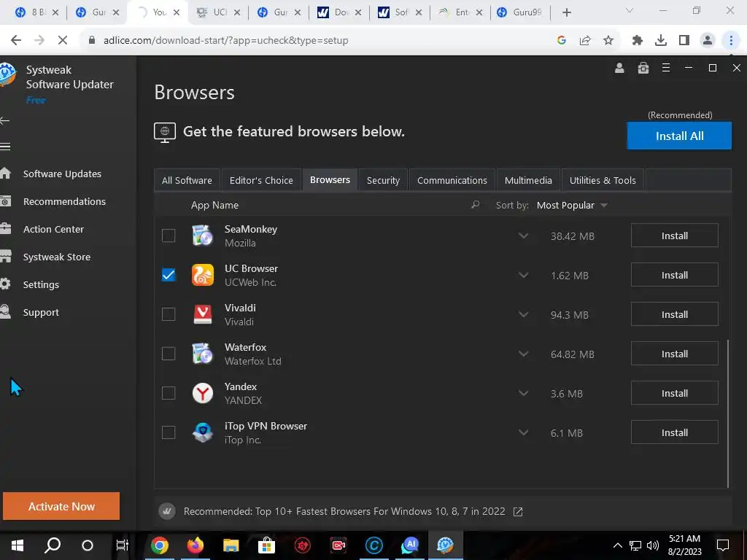Click the Activate Now button
The height and width of the screenshot is (560, 747).
tap(61, 506)
